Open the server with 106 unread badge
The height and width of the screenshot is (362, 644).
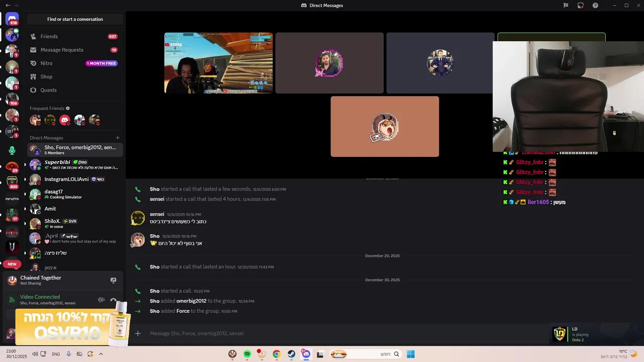click(x=12, y=99)
